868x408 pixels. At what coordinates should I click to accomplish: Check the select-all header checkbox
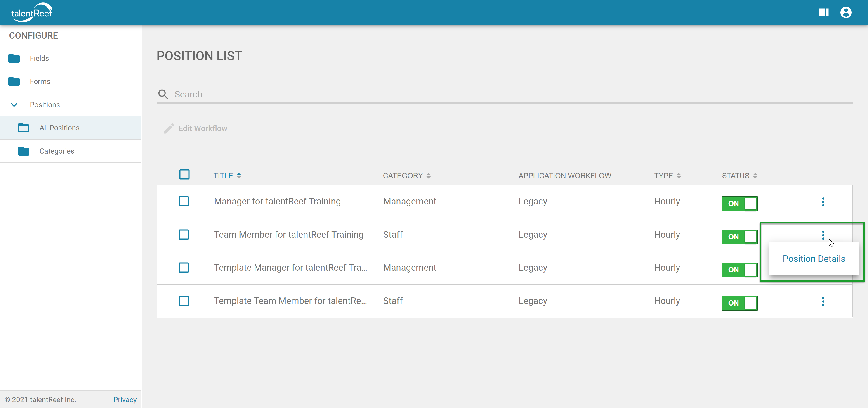[x=184, y=175]
